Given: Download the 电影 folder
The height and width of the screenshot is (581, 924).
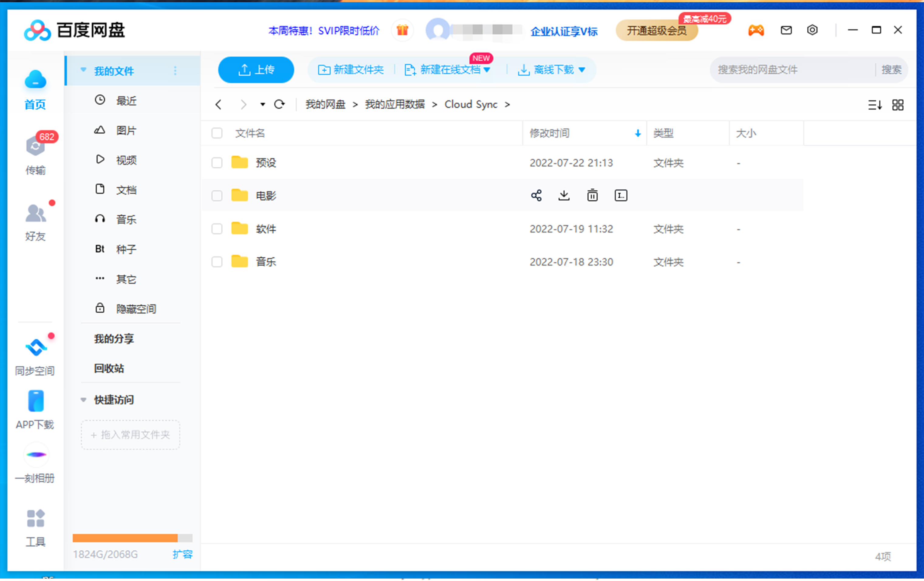Looking at the screenshot, I should 564,195.
